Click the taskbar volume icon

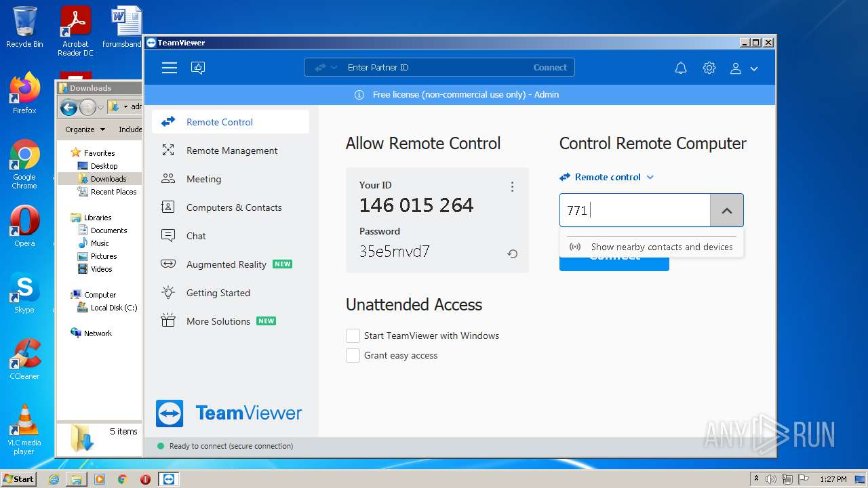pos(771,479)
